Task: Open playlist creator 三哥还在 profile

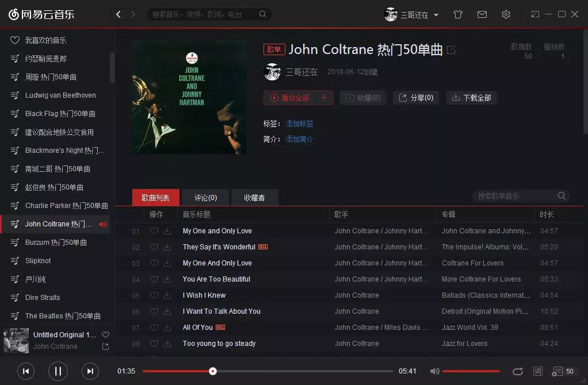Action: click(302, 72)
